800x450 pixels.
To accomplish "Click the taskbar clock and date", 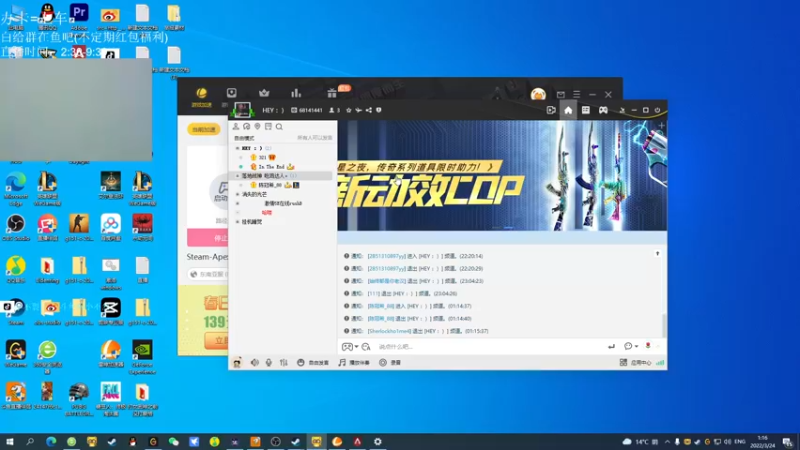I will (x=762, y=442).
